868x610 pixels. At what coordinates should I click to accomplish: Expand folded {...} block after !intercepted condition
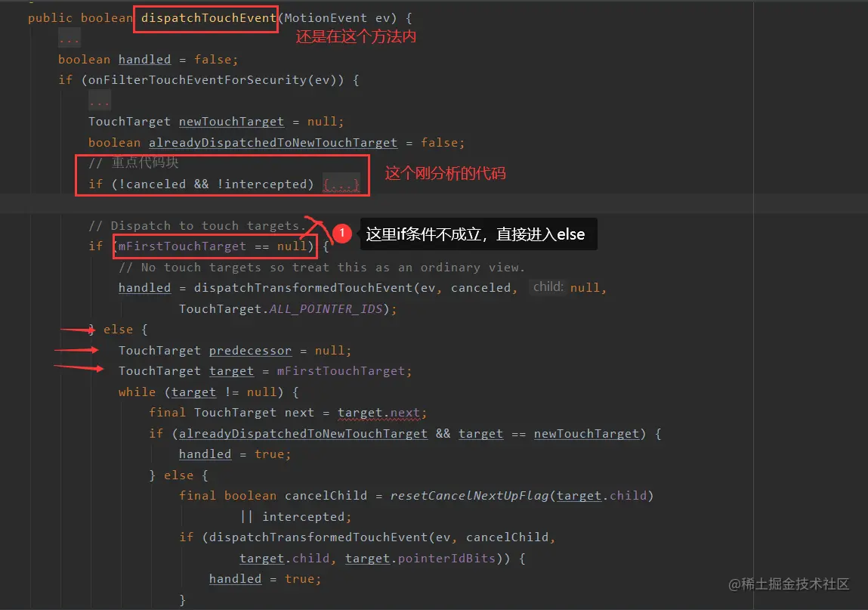pos(341,184)
